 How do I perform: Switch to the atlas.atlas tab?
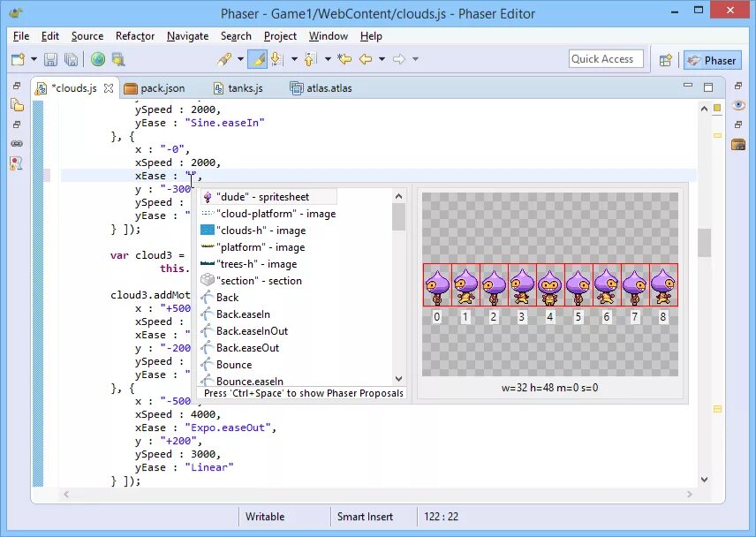321,88
